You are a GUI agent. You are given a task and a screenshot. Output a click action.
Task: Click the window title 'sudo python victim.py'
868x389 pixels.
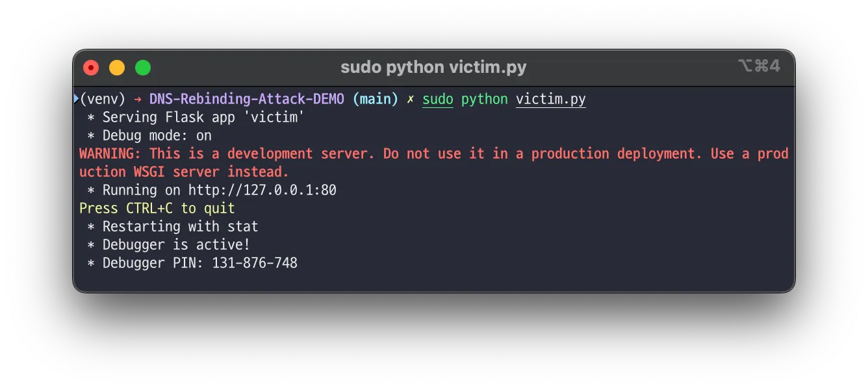433,67
